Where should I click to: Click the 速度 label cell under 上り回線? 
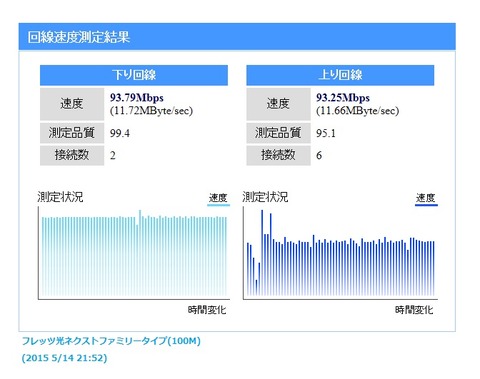pos(278,104)
